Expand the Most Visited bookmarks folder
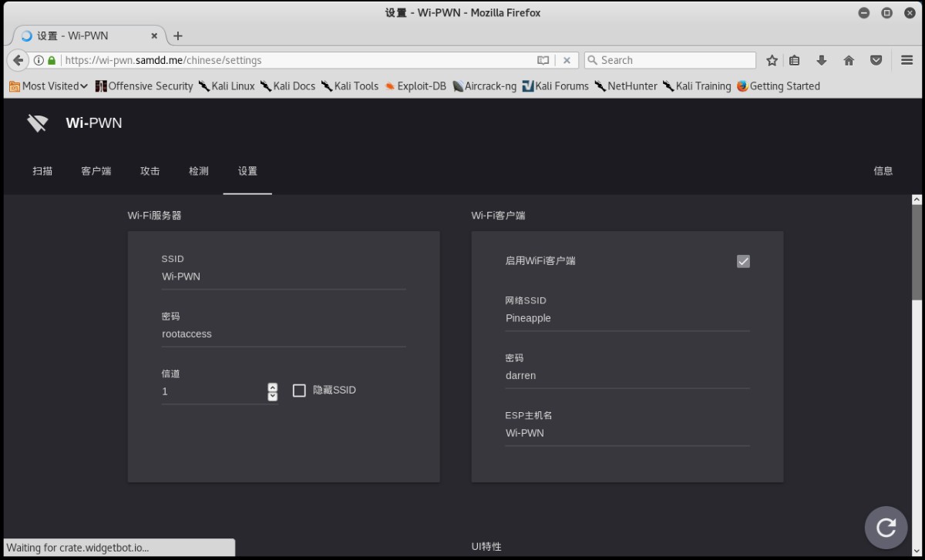 [49, 86]
